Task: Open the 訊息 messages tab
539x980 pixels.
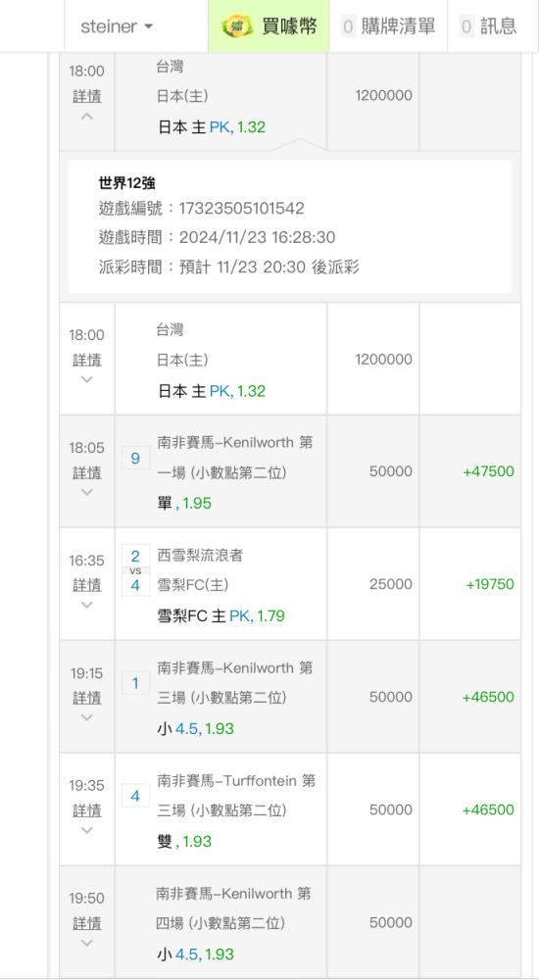Action: tap(488, 26)
